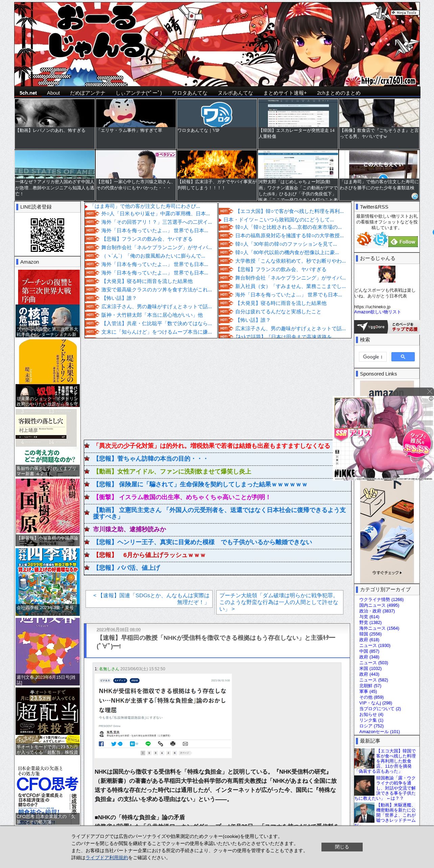Open だめぽアンテナ in the navigation bar
The image size is (434, 868).
88,93
